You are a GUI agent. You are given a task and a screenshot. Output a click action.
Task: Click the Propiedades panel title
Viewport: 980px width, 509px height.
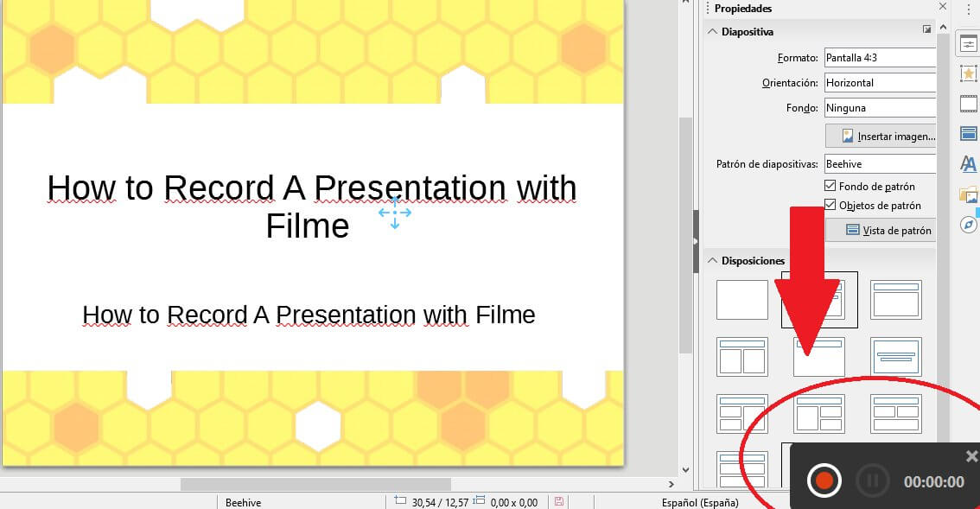743,8
